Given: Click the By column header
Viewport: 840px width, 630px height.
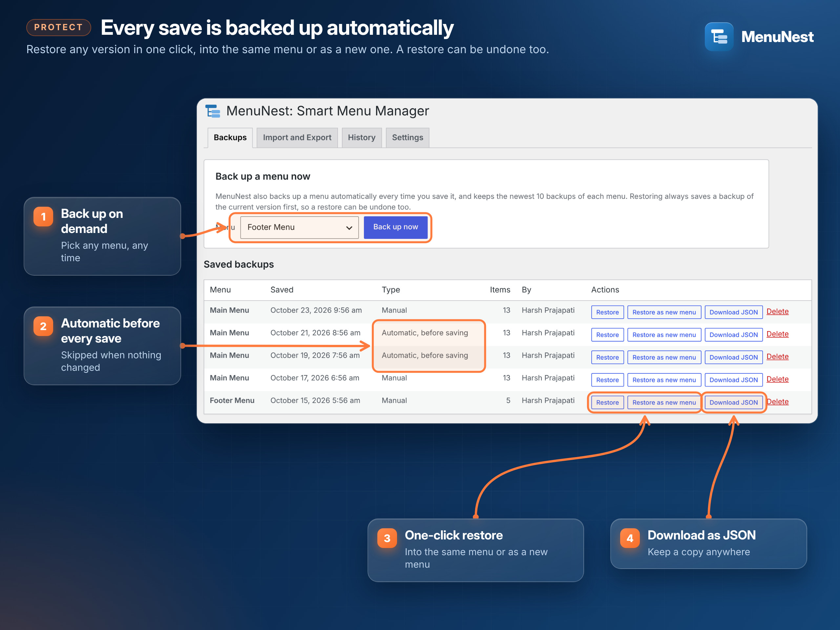Looking at the screenshot, I should [x=526, y=290].
